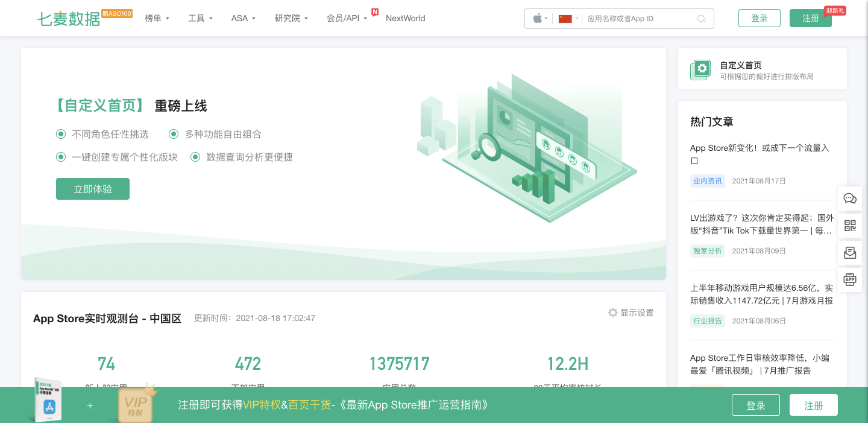
Task: Click the N badge on 会员/API
Action: tap(375, 12)
